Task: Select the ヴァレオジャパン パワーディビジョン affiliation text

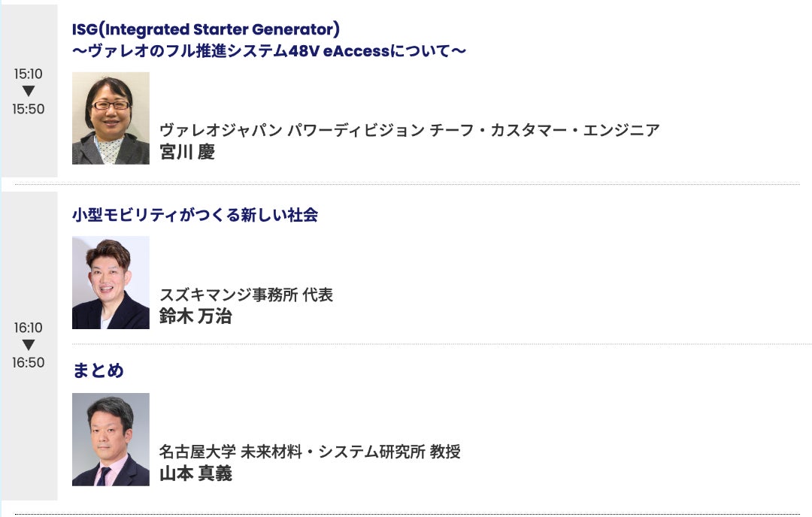Action: pyautogui.click(x=410, y=130)
